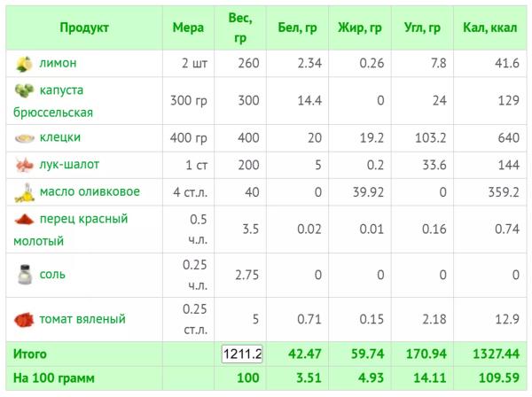Click the olive oil bottle icon
The width and height of the screenshot is (532, 397).
(24, 191)
